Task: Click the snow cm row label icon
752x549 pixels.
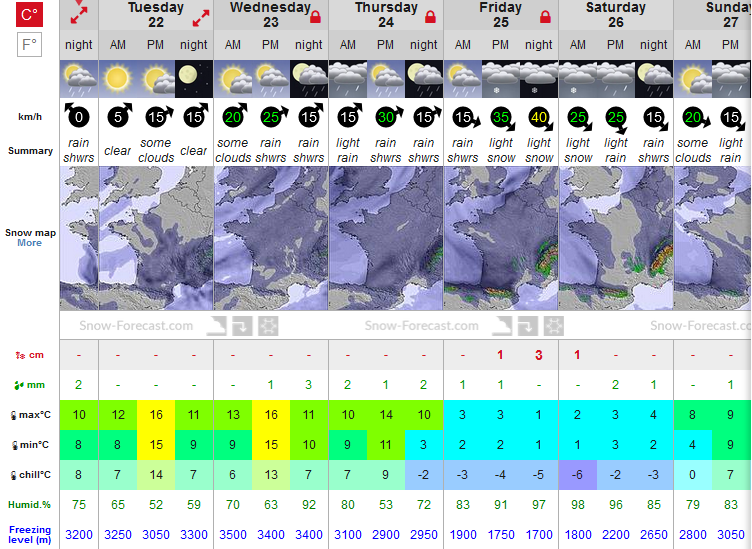Action: click(x=20, y=355)
